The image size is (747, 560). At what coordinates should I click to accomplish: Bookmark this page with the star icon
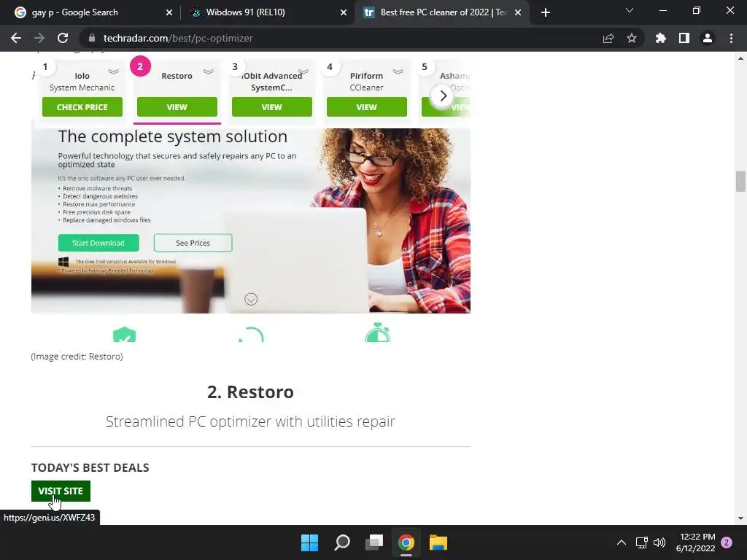pos(632,38)
